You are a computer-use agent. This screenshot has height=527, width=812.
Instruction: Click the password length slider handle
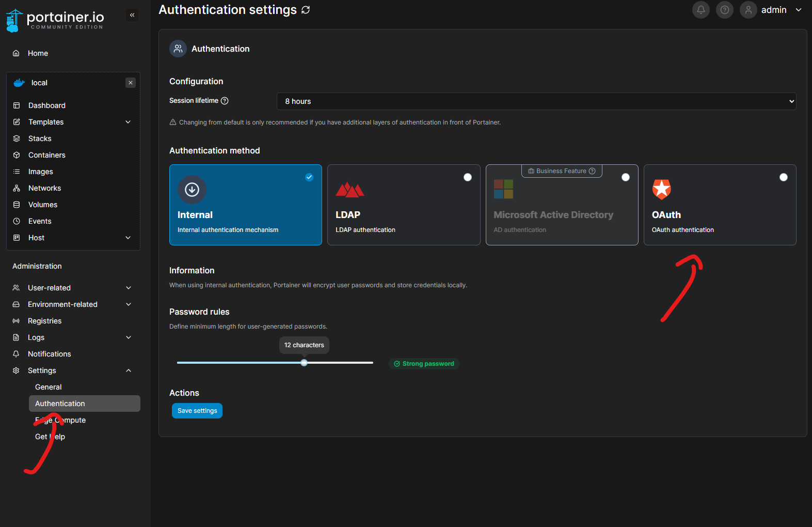click(x=304, y=363)
